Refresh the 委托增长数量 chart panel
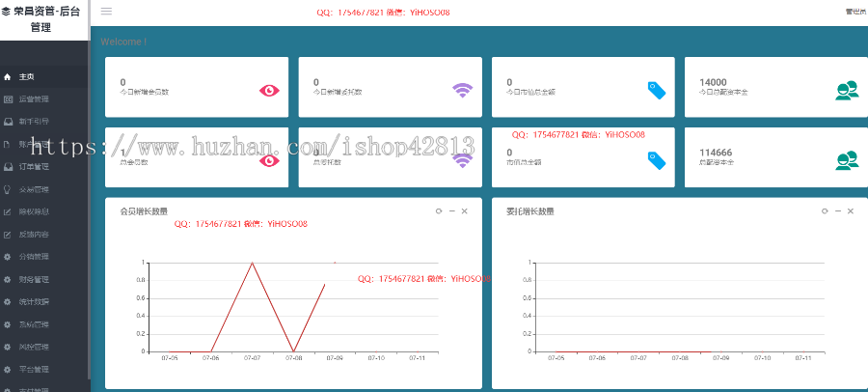Image resolution: width=868 pixels, height=392 pixels. tap(825, 211)
